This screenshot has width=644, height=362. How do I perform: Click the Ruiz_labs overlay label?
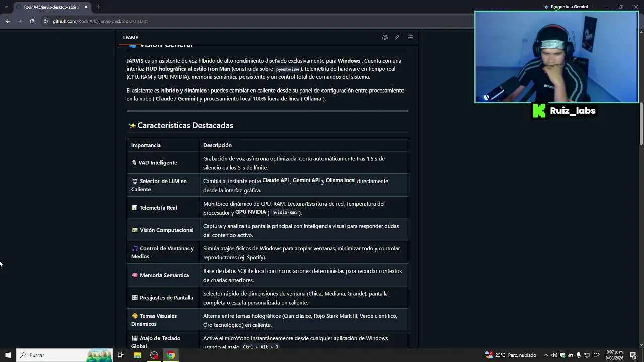[573, 111]
